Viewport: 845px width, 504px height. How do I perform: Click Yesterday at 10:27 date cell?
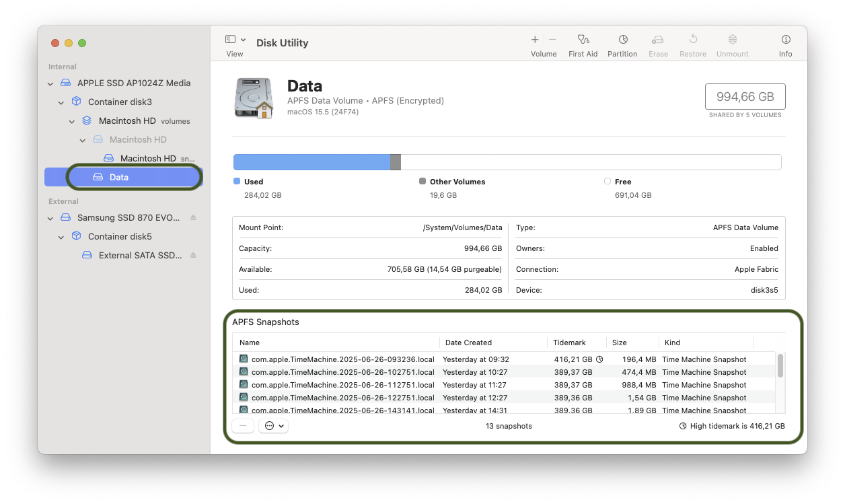pos(475,372)
